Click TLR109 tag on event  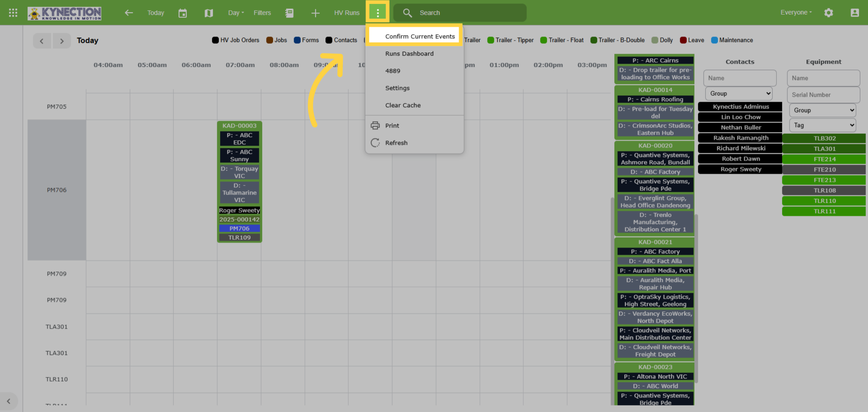[239, 237]
